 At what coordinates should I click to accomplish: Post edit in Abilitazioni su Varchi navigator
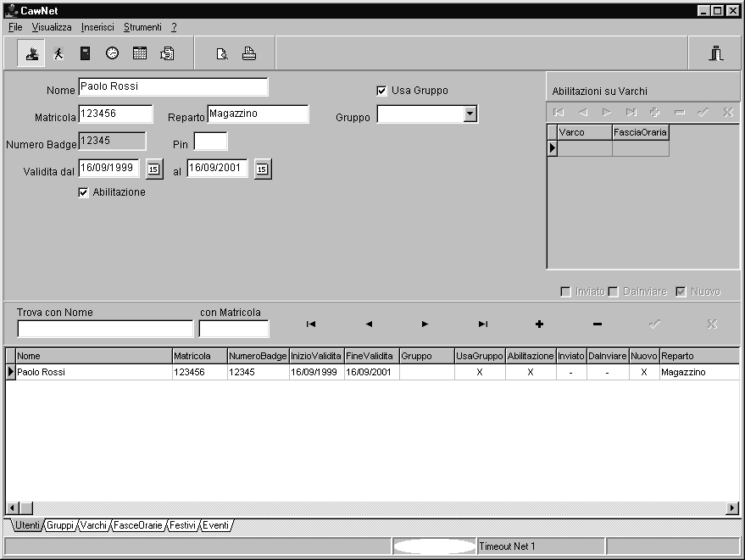click(703, 113)
